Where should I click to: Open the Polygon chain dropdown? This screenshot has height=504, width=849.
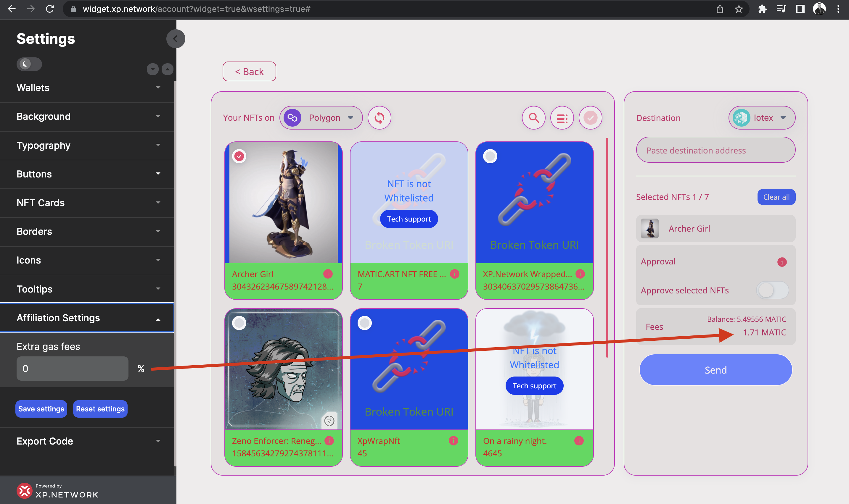(x=321, y=118)
